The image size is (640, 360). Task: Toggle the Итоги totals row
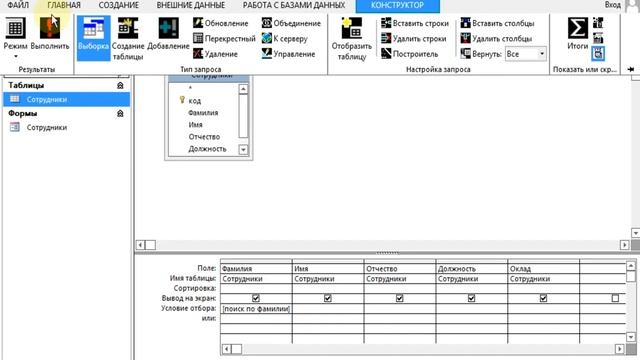[x=578, y=34]
